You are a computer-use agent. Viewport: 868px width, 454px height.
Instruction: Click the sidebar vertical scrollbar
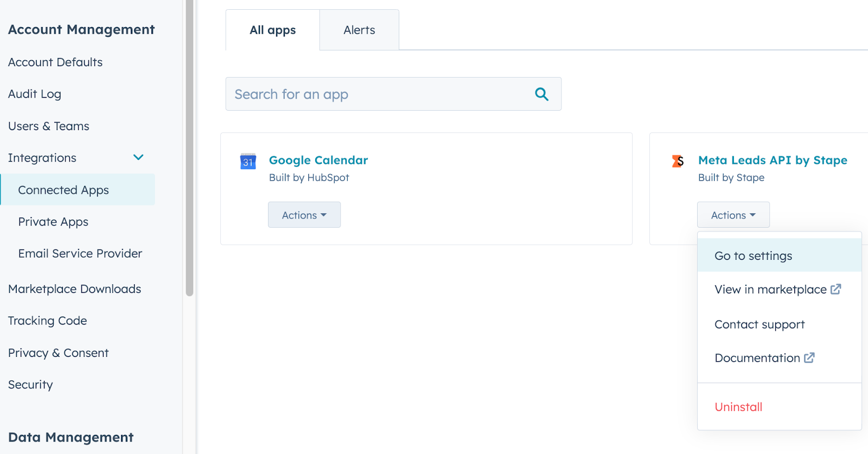pyautogui.click(x=189, y=148)
